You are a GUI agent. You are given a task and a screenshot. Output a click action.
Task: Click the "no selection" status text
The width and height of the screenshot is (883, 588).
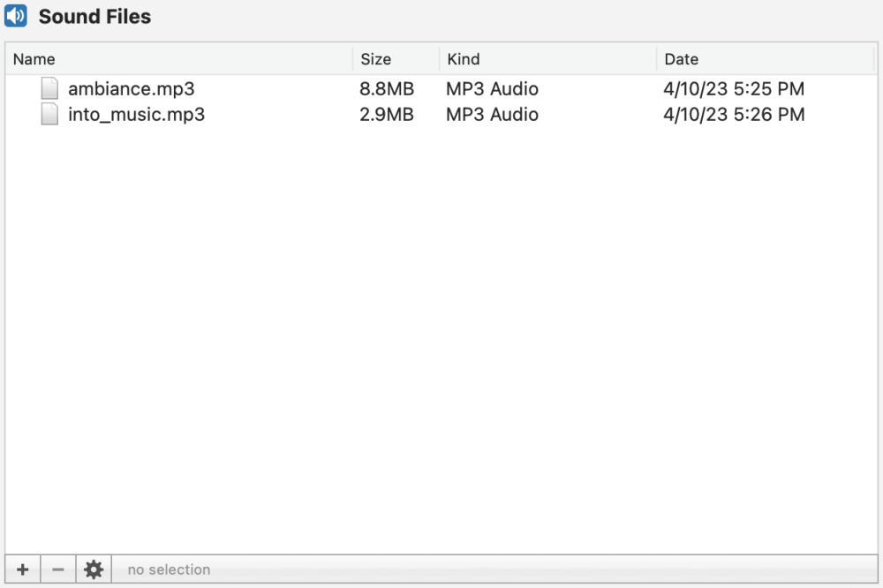(x=169, y=569)
